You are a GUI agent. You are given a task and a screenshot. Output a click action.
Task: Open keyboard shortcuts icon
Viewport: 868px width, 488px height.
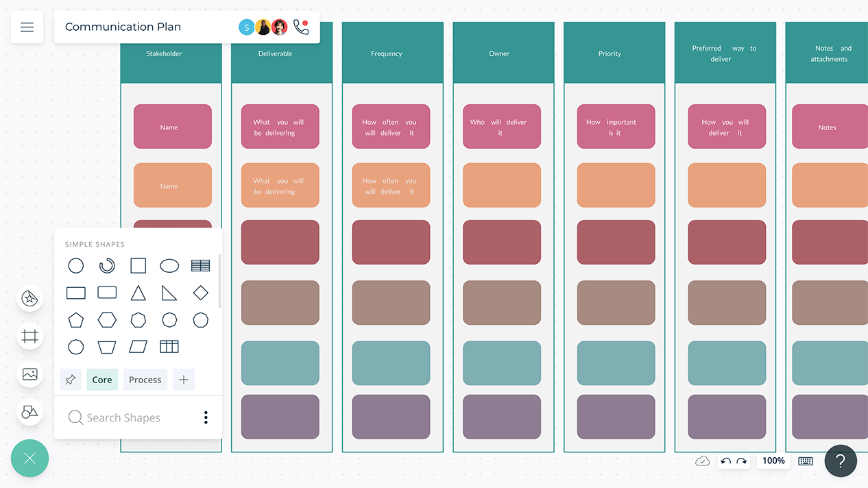tap(806, 461)
